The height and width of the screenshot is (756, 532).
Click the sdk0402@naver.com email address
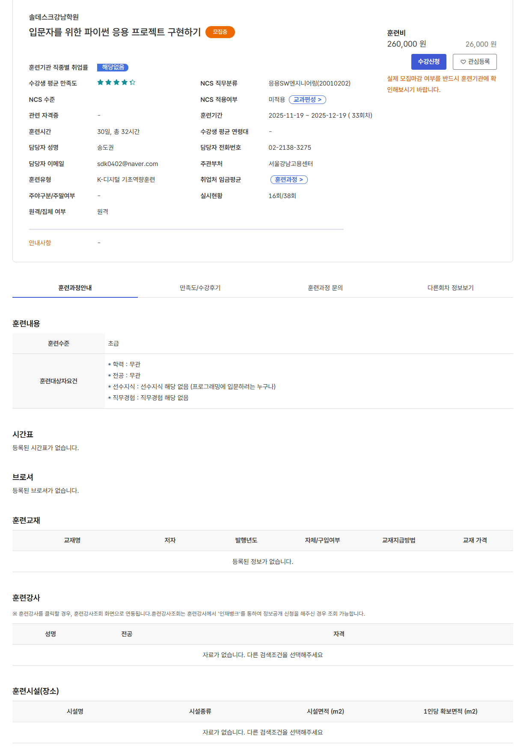(128, 164)
